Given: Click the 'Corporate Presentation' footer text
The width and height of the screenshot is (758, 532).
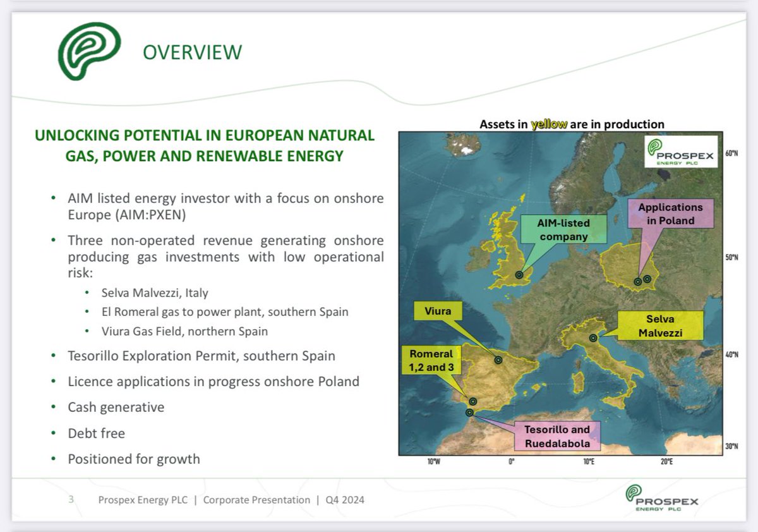Looking at the screenshot, I should click(257, 500).
